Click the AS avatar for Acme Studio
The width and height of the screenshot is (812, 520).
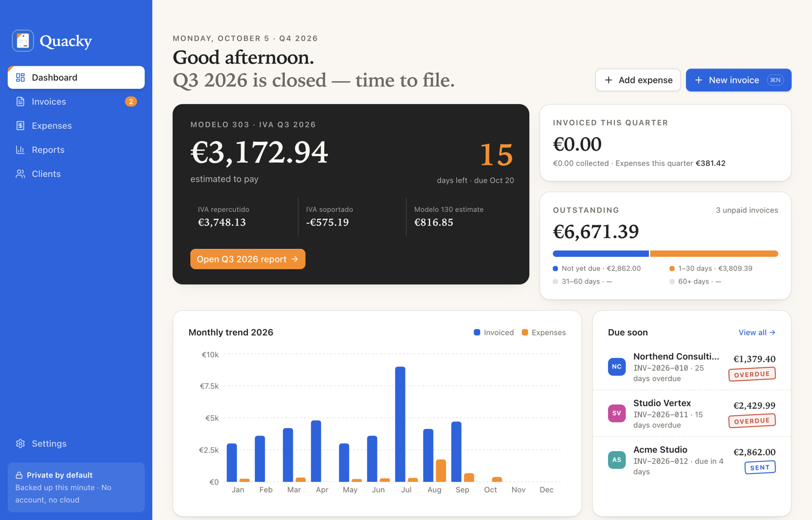click(x=617, y=460)
